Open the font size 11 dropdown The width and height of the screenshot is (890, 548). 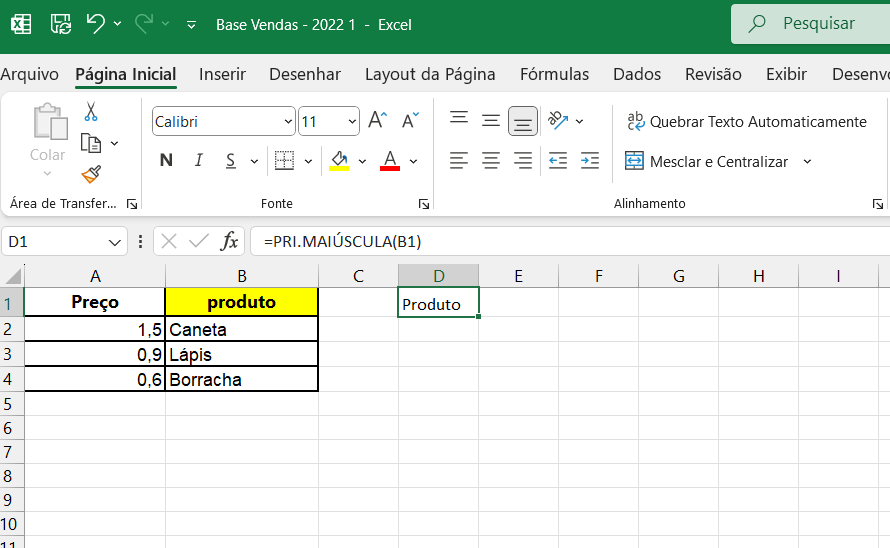pyautogui.click(x=352, y=122)
